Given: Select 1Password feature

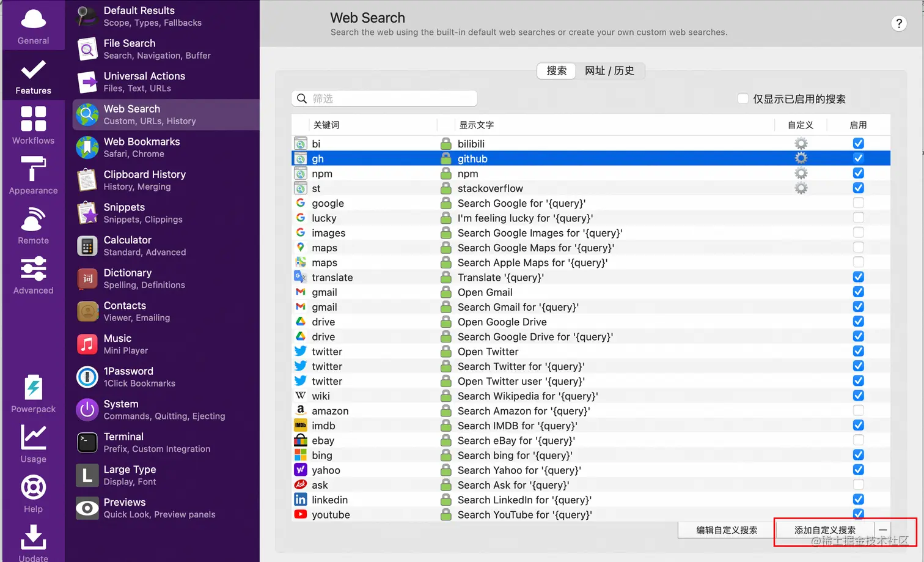Looking at the screenshot, I should tap(166, 377).
